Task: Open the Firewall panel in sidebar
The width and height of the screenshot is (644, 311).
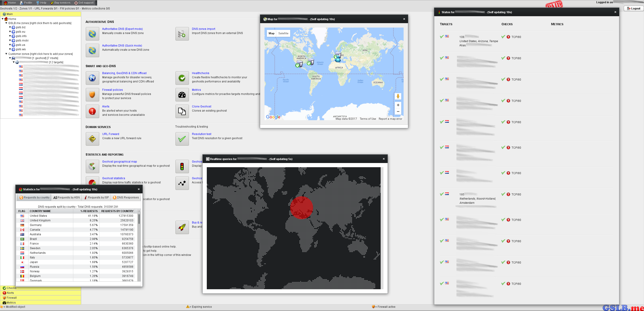Action: tap(41, 298)
